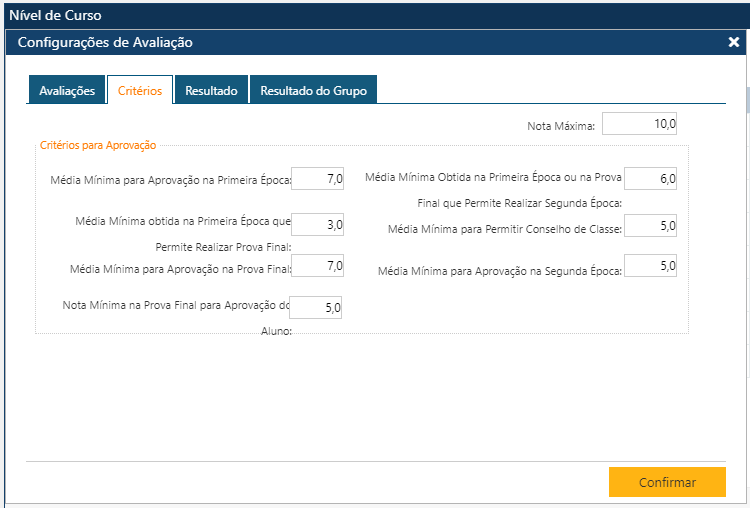Open the Resultado tab
Image resolution: width=750 pixels, height=508 pixels.
[211, 90]
